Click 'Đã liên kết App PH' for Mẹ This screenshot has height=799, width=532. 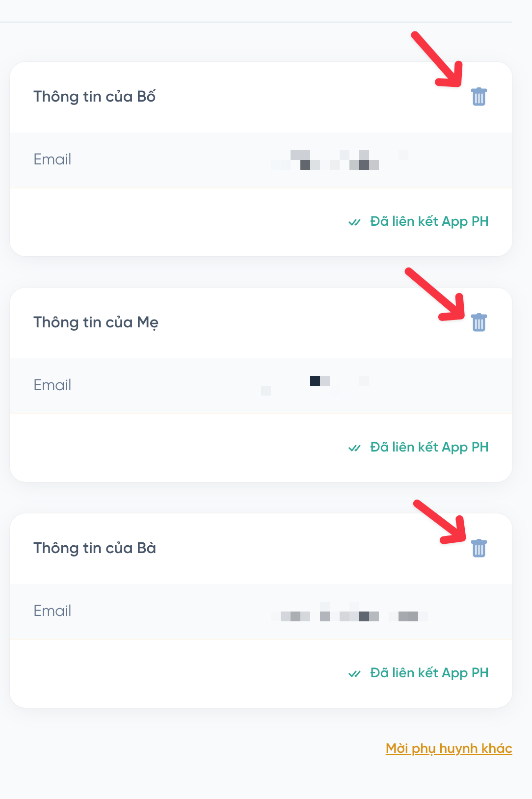(x=429, y=447)
